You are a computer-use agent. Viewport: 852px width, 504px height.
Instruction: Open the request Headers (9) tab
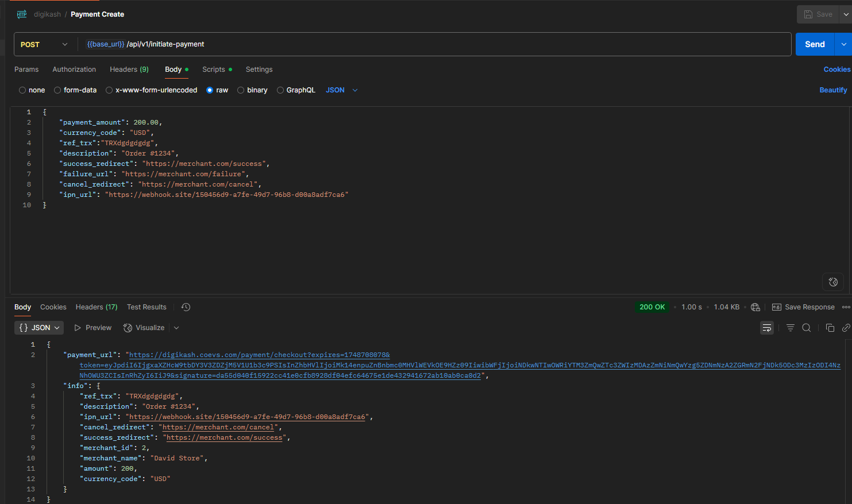pyautogui.click(x=129, y=69)
